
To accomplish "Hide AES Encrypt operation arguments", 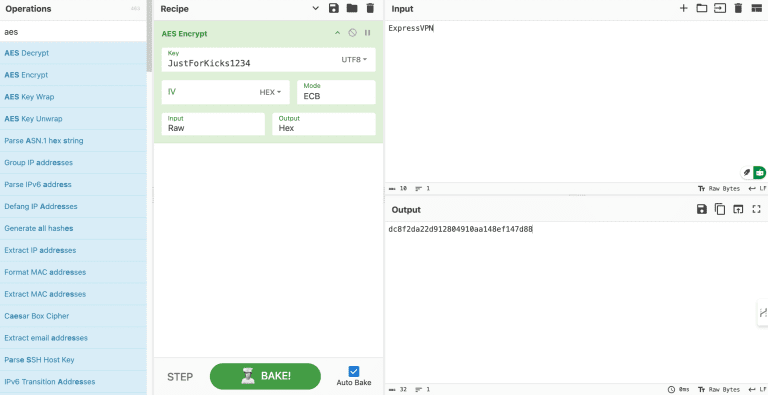I will point(337,33).
